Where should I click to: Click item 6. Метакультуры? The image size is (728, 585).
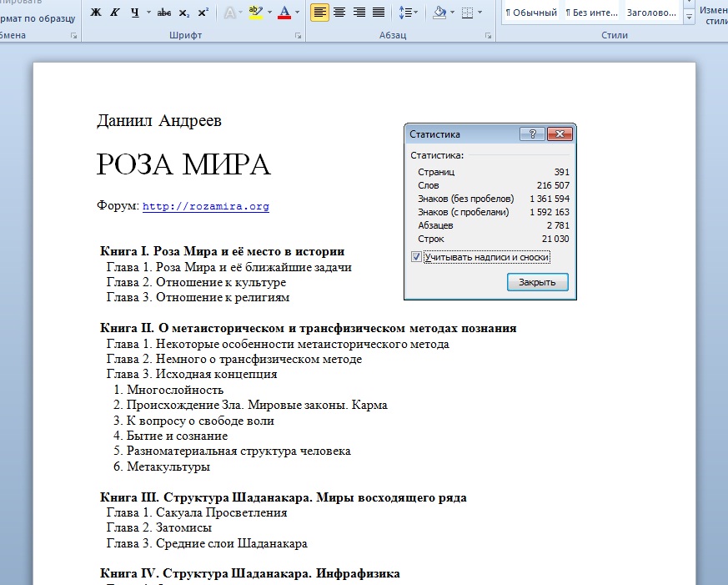[162, 466]
